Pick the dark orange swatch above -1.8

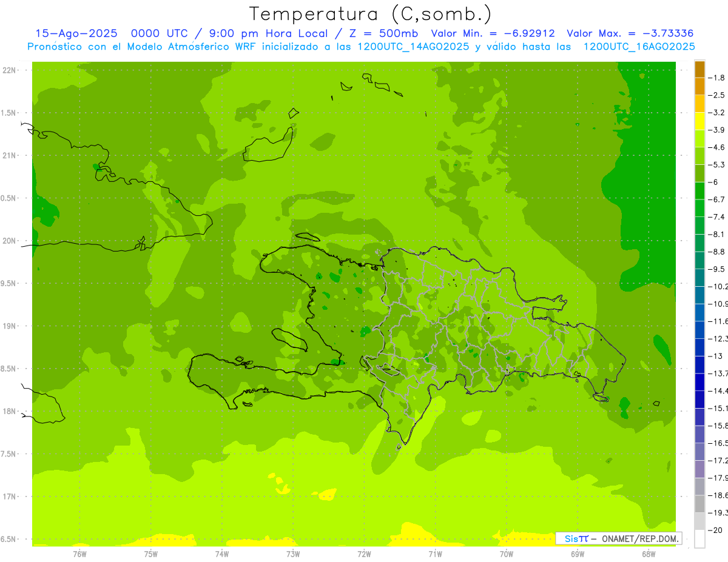pyautogui.click(x=700, y=69)
